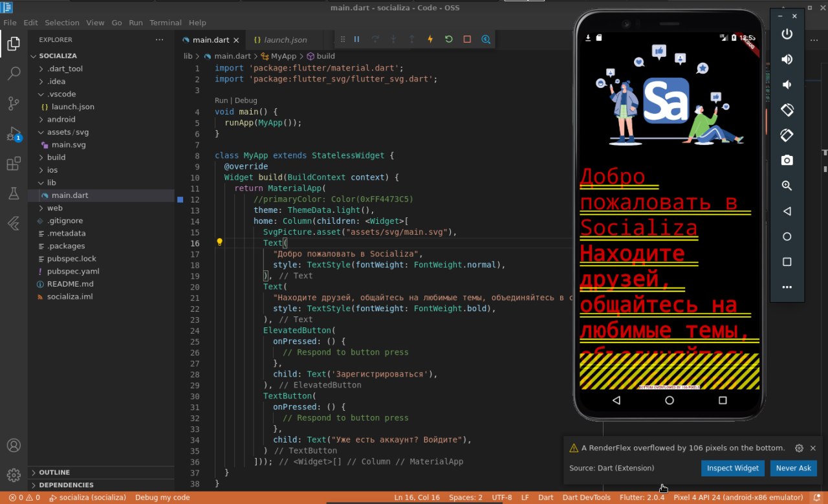This screenshot has height=504, width=828.
Task: Expand the .idea folder
Action: tap(56, 82)
